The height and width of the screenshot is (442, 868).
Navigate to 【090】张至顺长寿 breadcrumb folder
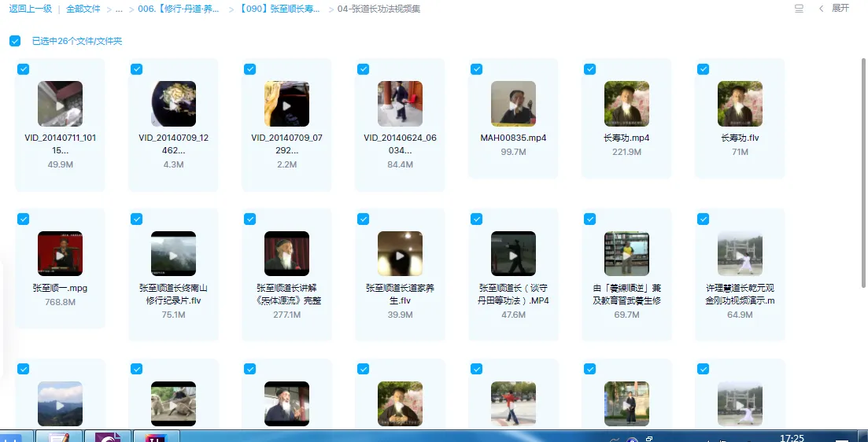(278, 9)
